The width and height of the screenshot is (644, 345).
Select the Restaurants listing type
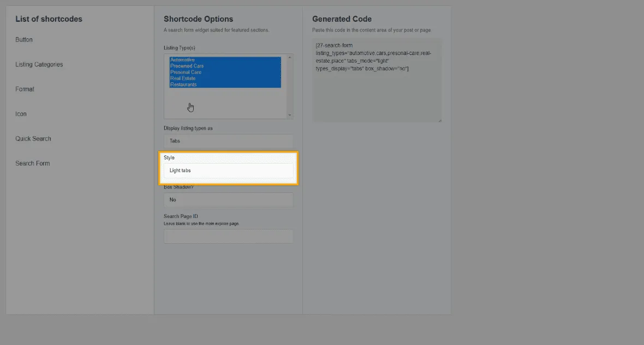183,84
